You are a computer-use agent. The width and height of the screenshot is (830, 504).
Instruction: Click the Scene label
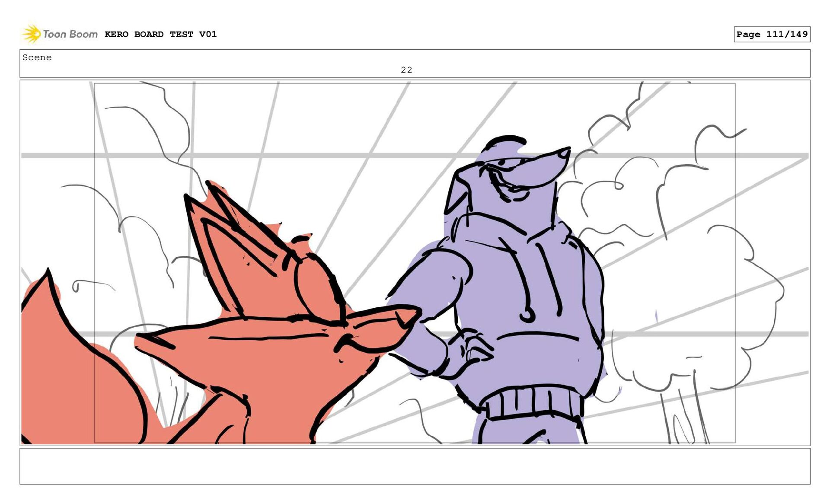point(37,57)
